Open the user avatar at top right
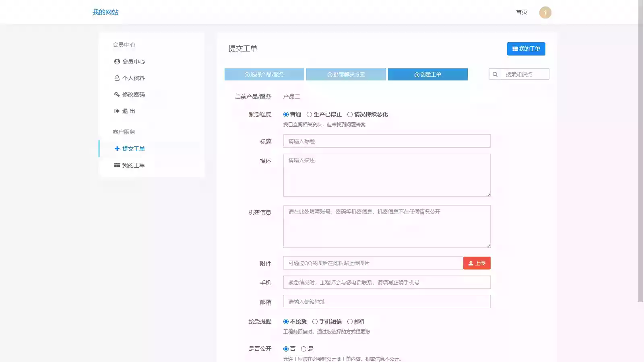 pos(545,12)
